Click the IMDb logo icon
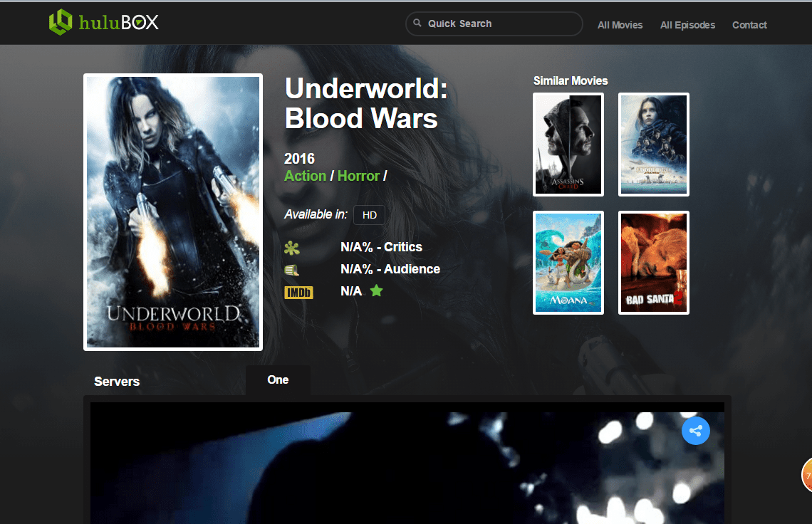The height and width of the screenshot is (524, 812). click(299, 293)
